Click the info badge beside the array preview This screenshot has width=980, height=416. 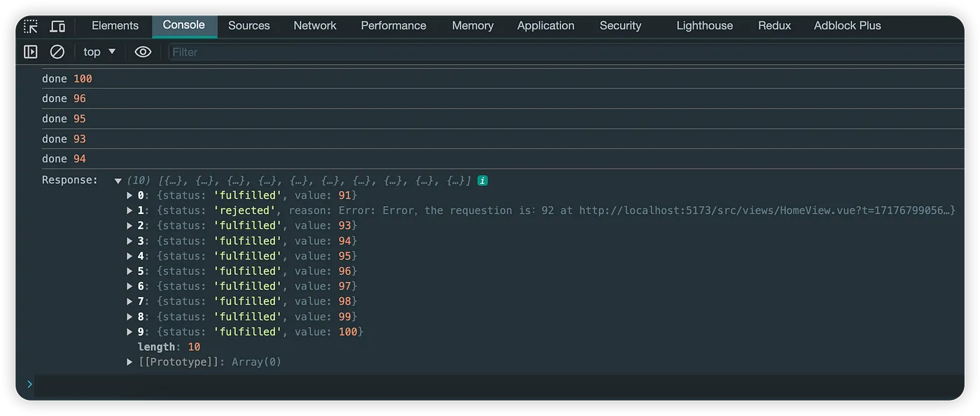[x=482, y=180]
